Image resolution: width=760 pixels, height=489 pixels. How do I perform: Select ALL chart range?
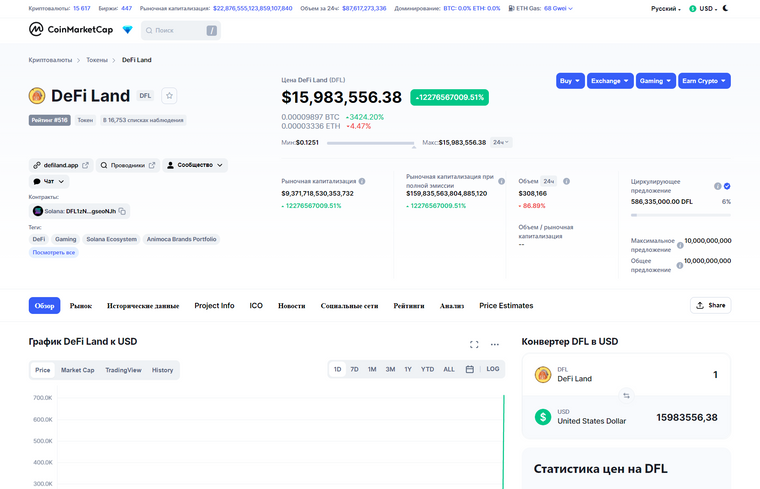(x=449, y=369)
